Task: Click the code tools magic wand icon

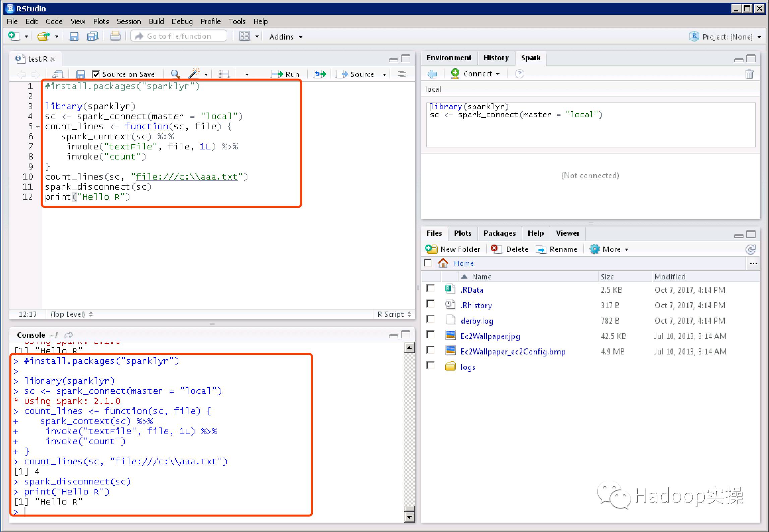Action: click(x=194, y=74)
